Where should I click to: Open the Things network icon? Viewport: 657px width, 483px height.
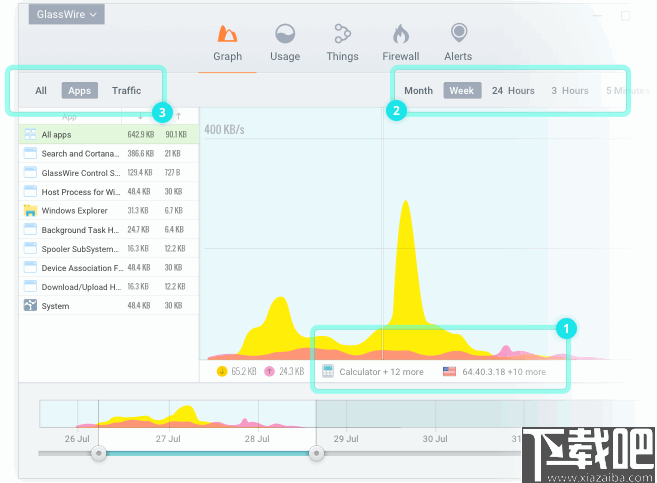(x=342, y=34)
